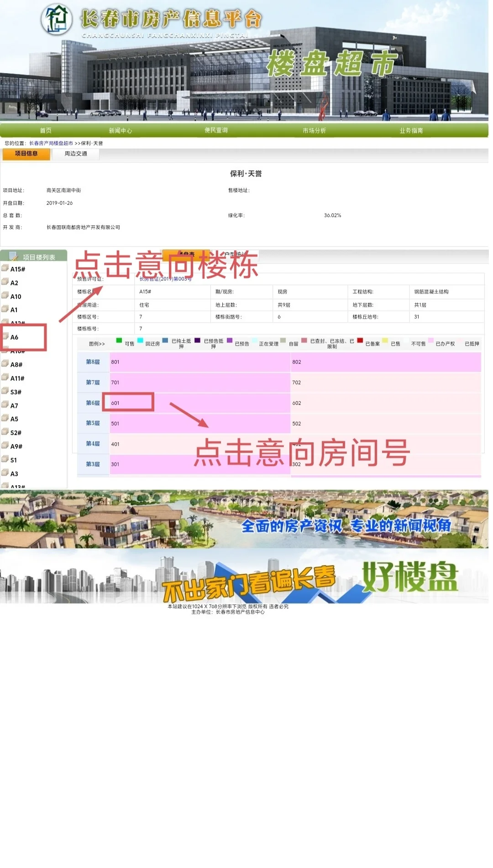Click the 第4层 floor label

(93, 444)
